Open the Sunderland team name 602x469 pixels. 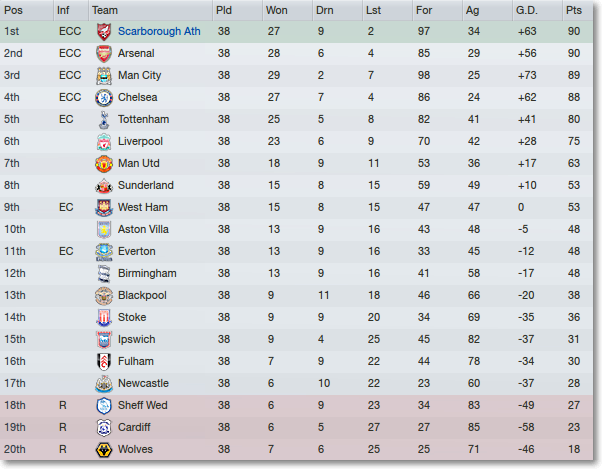(x=146, y=185)
